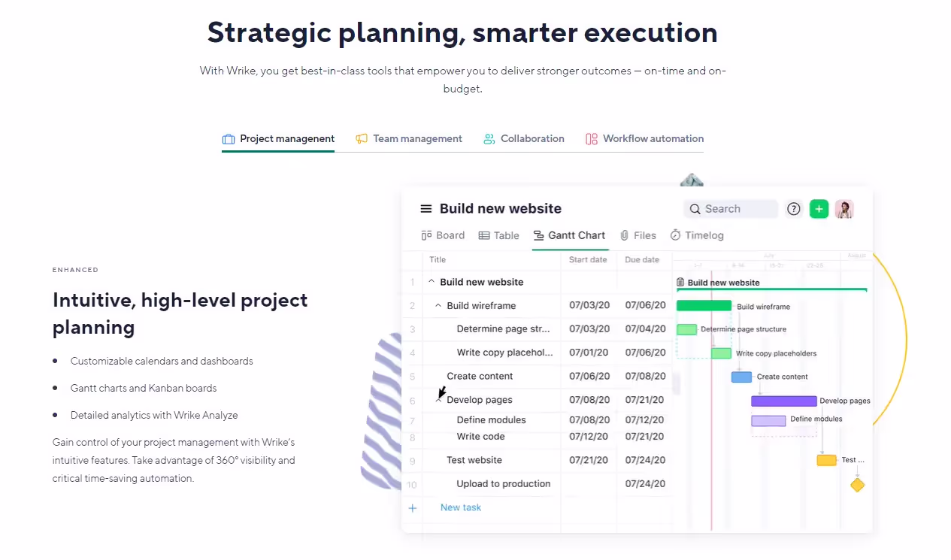Viewport: 951px width, 560px height.
Task: Click the green plus add button
Action: click(x=819, y=209)
